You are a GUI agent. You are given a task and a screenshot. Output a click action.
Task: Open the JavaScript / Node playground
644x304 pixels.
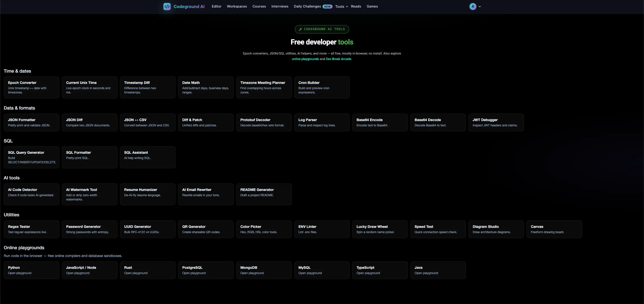(x=90, y=270)
